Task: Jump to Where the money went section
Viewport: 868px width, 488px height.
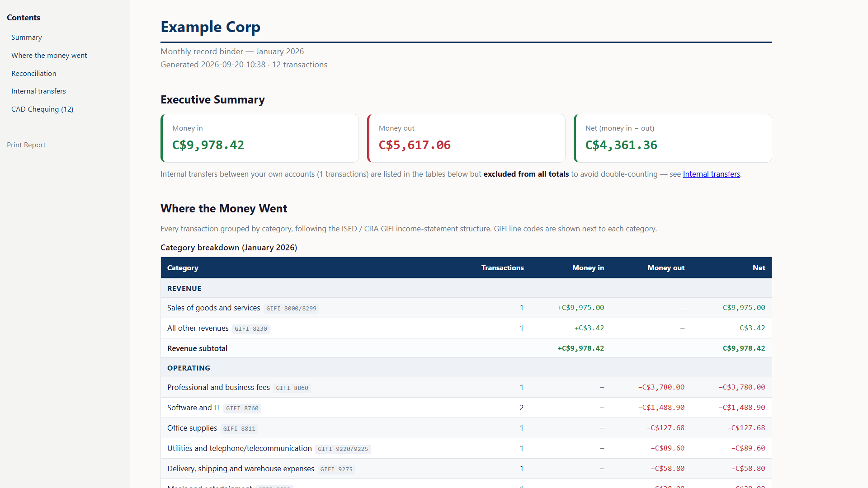Action: (x=49, y=56)
